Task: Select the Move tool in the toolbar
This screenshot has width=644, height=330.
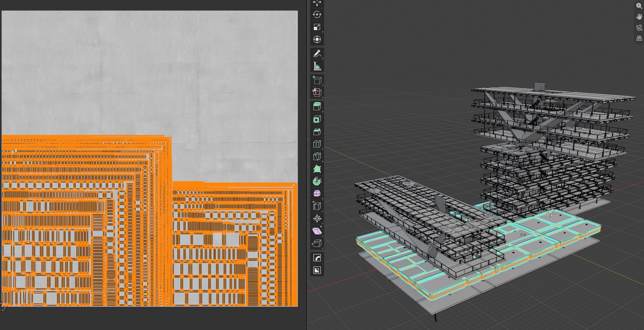Action: tap(317, 3)
